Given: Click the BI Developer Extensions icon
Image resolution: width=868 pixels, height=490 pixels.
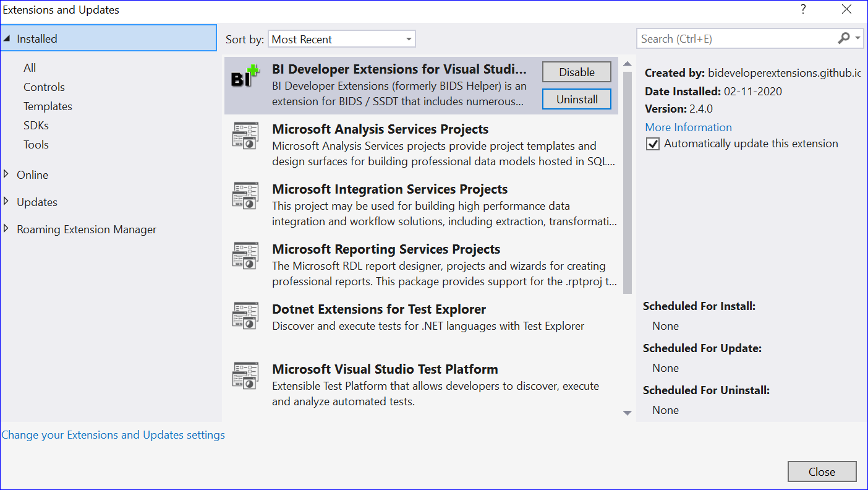Looking at the screenshot, I should 245,77.
